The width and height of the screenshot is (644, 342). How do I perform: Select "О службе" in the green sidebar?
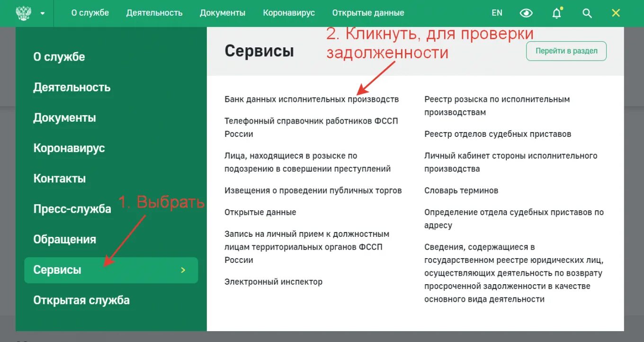(59, 57)
